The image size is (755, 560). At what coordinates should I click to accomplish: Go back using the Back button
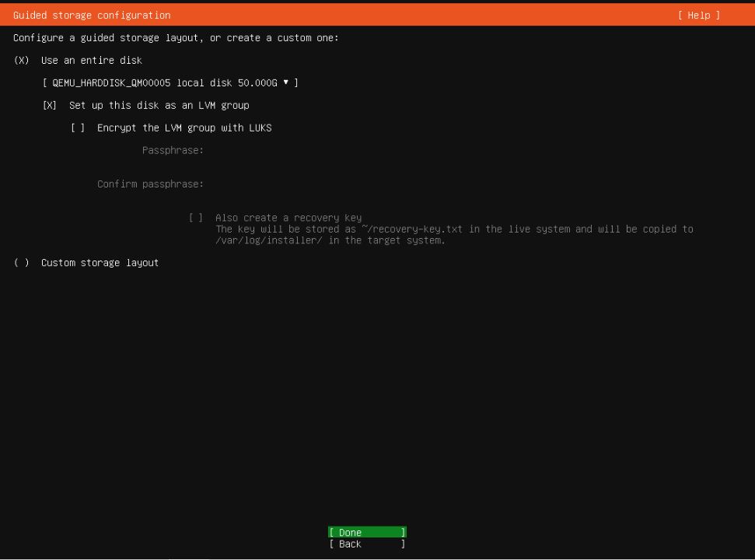(x=366, y=544)
